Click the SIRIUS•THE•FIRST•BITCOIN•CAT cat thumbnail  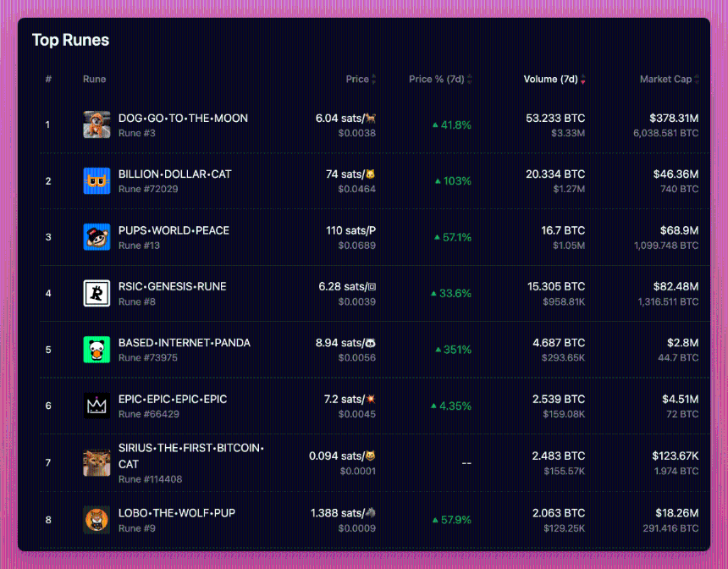point(97,462)
